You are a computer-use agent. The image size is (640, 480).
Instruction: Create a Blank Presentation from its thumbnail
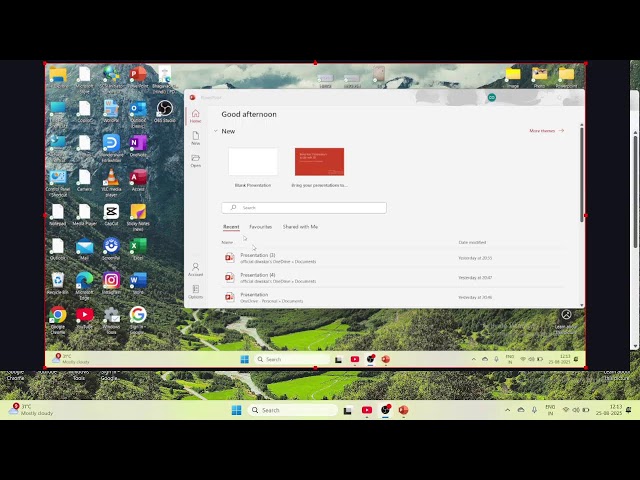click(253, 162)
